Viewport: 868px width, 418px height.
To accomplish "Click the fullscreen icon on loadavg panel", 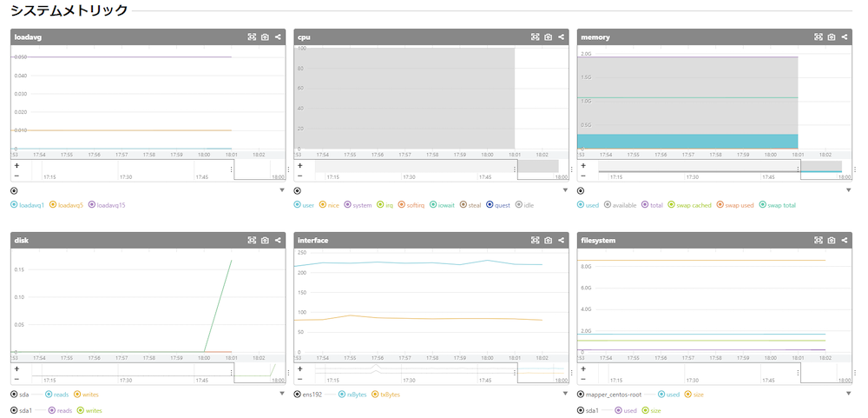I will [x=252, y=37].
